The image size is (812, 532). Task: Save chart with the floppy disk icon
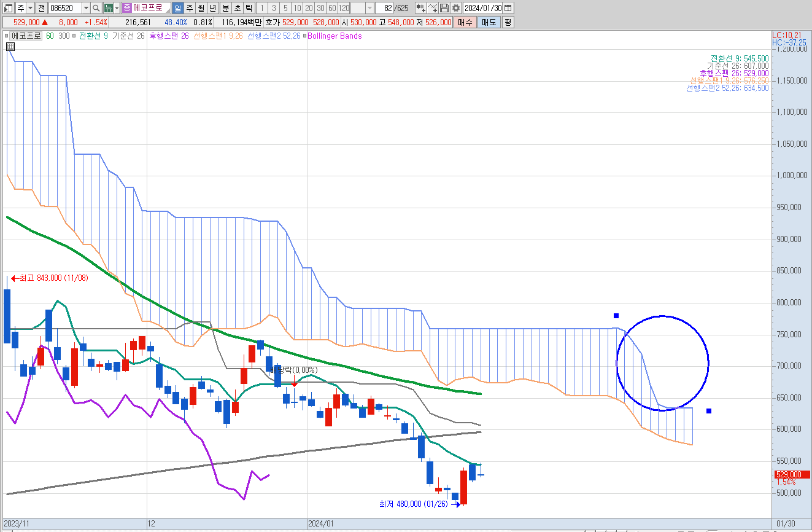[x=444, y=8]
